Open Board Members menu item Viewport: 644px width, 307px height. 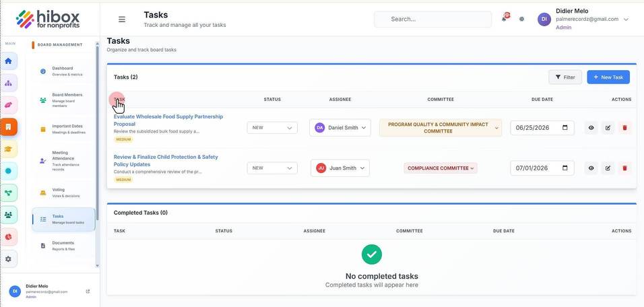pyautogui.click(x=63, y=100)
